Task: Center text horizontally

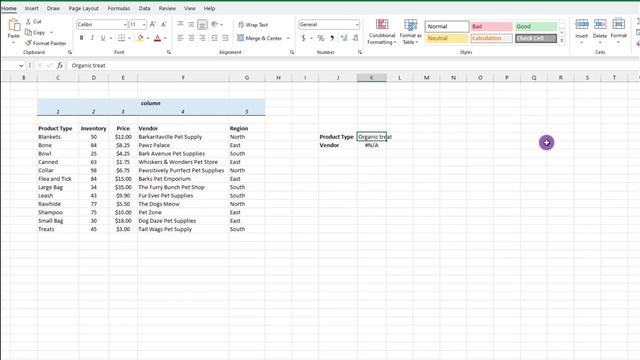Action: click(191, 38)
